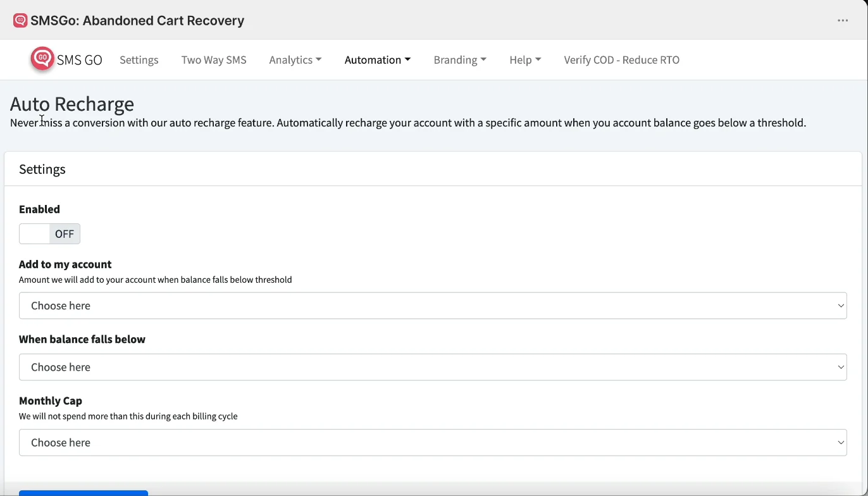This screenshot has height=496, width=868.
Task: Click the balance threshold helper text
Action: click(156, 280)
